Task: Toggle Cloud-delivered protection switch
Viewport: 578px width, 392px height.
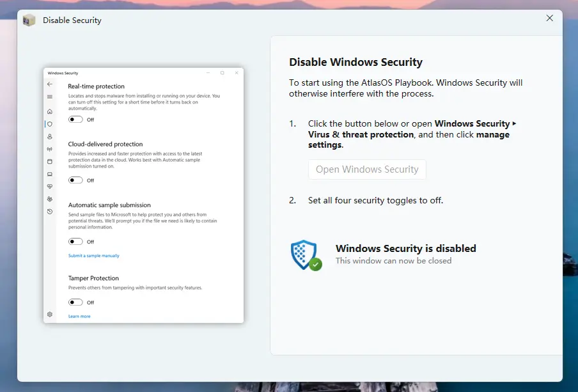Action: 75,180
